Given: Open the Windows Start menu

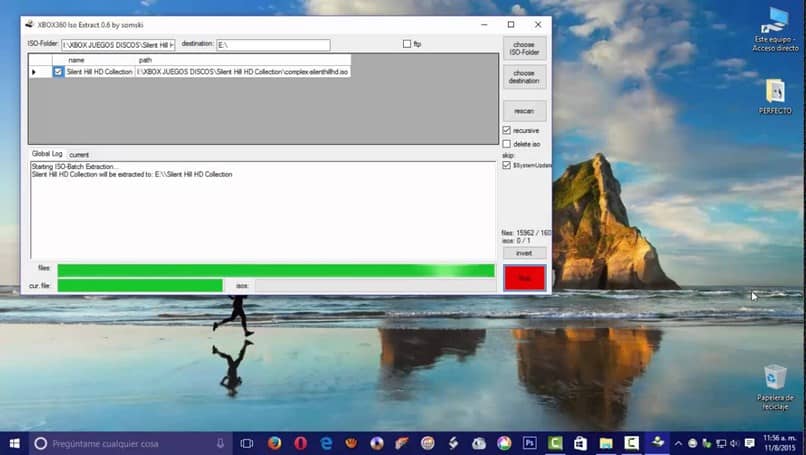Looking at the screenshot, I should pos(14,443).
